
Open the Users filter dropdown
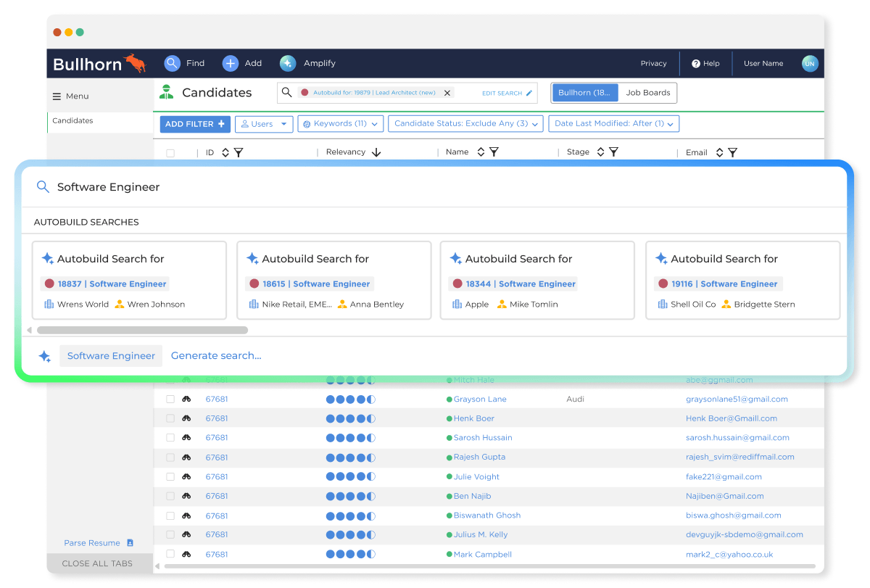pyautogui.click(x=264, y=124)
